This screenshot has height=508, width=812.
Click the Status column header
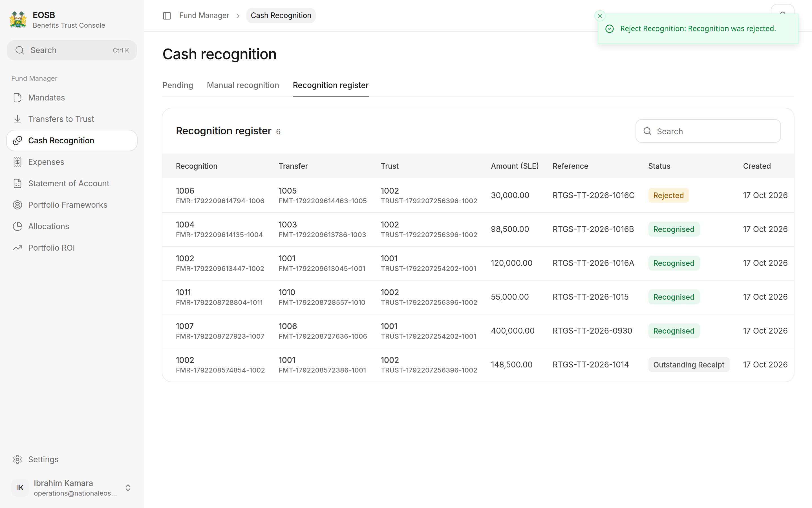tap(659, 166)
